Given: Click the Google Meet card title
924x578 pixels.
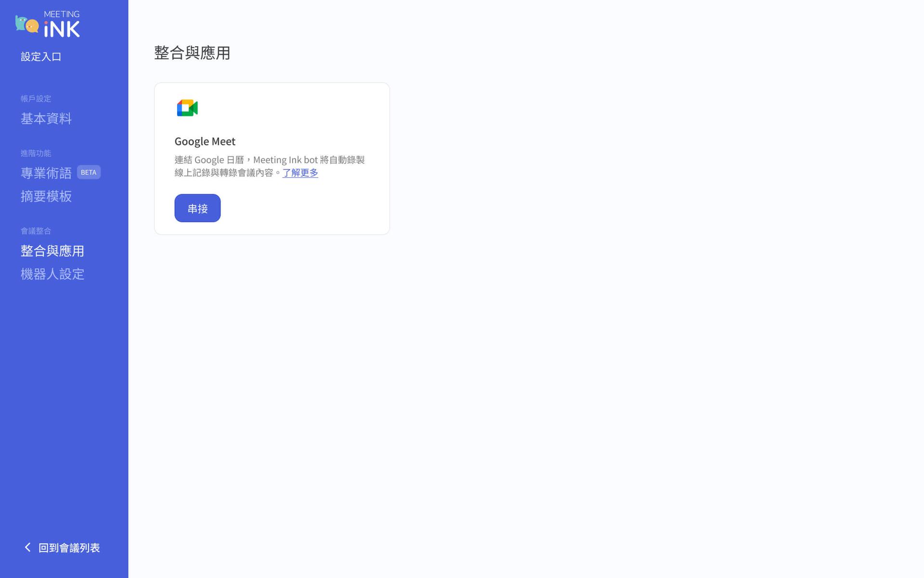Looking at the screenshot, I should [205, 141].
